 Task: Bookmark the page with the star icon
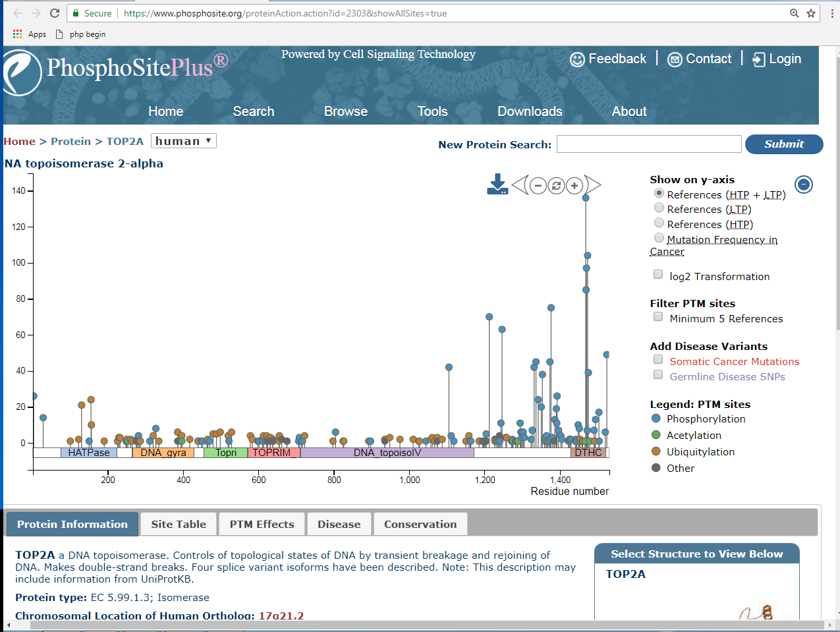(x=811, y=13)
